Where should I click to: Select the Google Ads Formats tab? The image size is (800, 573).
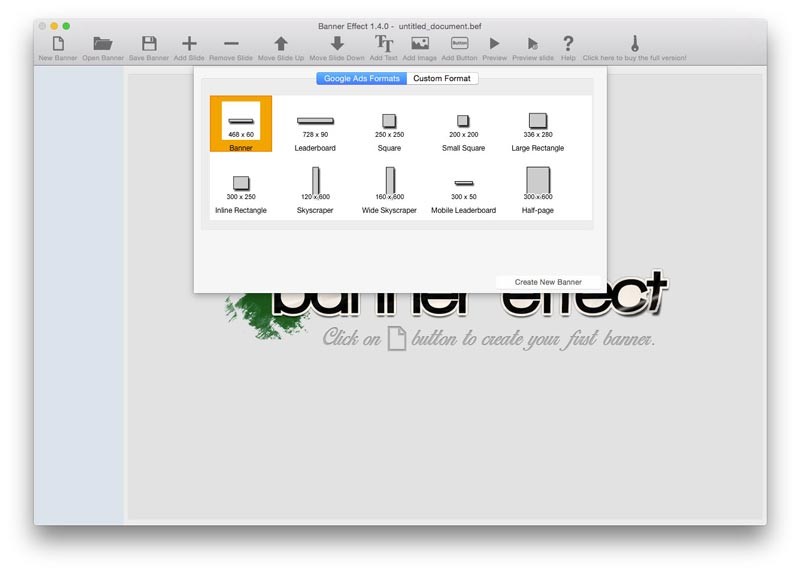(362, 78)
